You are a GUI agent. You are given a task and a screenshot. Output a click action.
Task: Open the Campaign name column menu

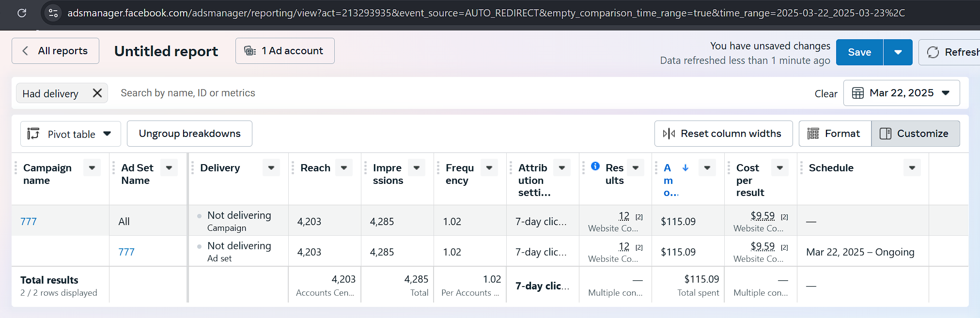click(92, 168)
